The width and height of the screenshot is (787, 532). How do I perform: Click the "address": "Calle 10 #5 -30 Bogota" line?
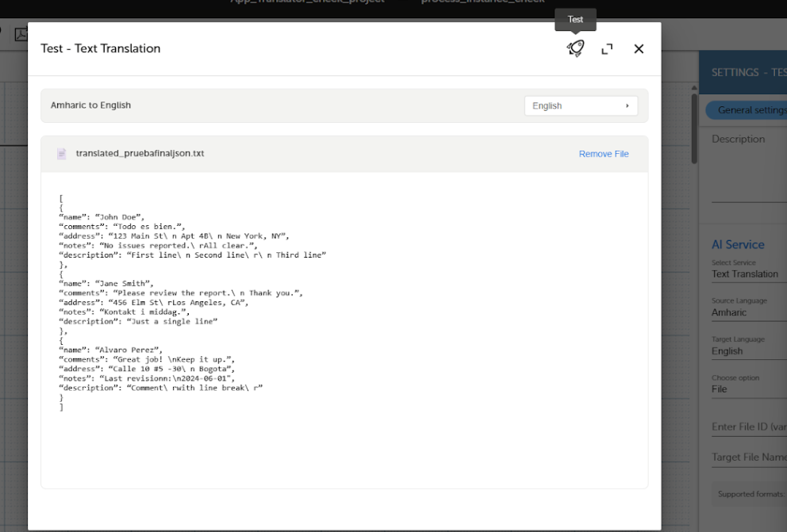click(x=147, y=369)
